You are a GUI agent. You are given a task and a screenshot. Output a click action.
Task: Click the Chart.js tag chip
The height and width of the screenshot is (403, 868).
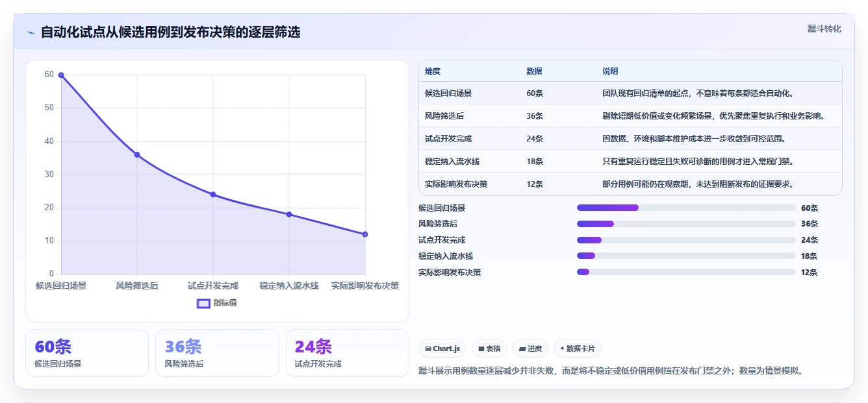(x=442, y=348)
